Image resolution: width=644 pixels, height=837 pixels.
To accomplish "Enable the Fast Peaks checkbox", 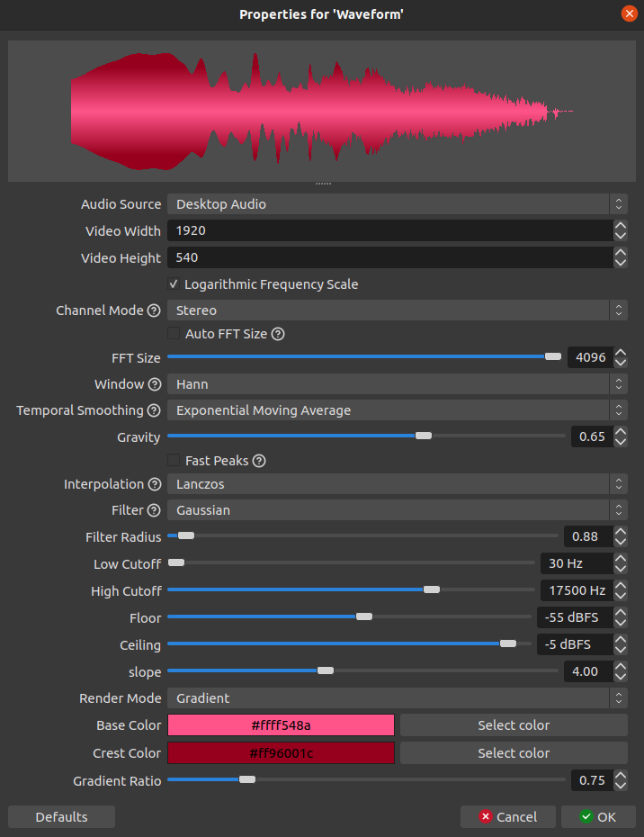I will pos(174,460).
